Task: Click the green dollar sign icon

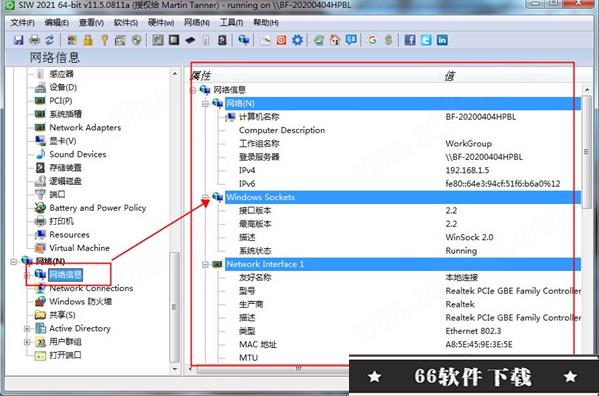Action: (x=388, y=40)
